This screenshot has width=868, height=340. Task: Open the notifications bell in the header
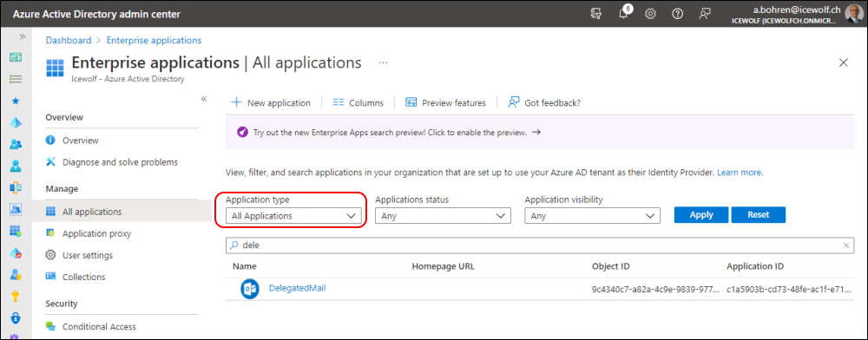click(x=624, y=13)
